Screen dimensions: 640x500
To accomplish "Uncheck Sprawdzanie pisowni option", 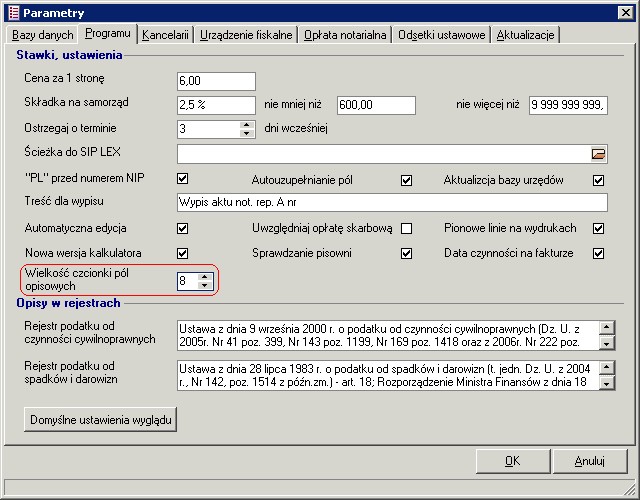I will (x=406, y=253).
